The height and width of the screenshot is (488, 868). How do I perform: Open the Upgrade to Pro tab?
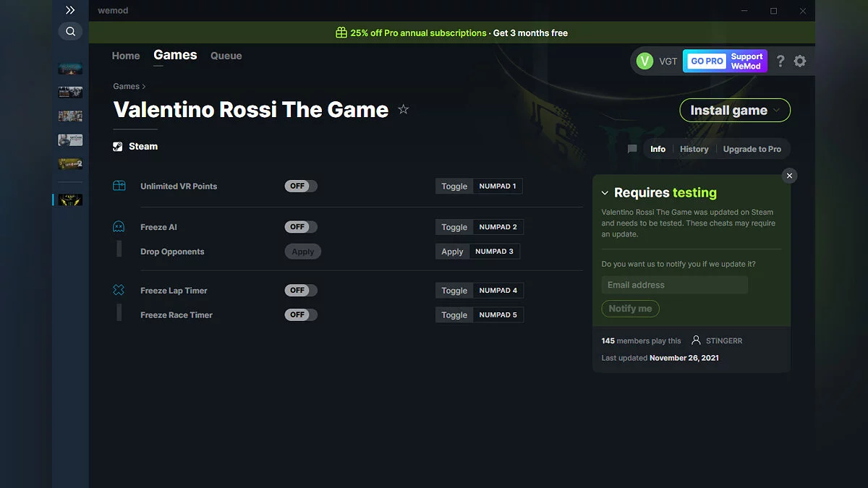pos(752,149)
